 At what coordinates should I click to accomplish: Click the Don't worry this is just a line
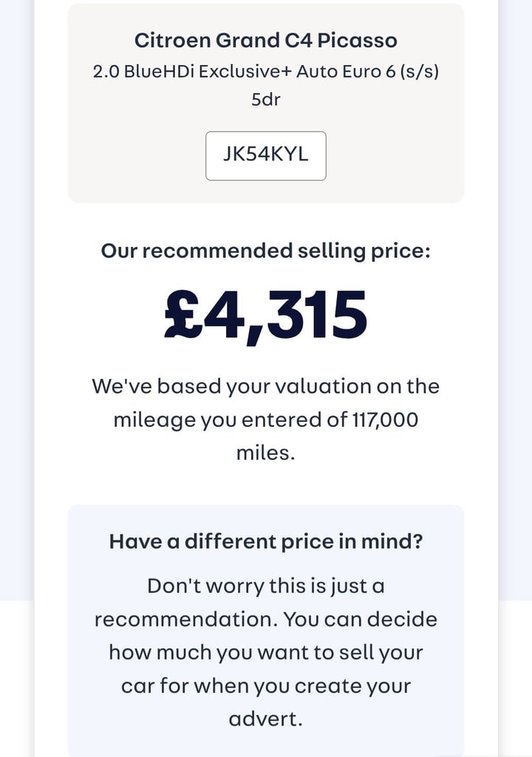265,586
